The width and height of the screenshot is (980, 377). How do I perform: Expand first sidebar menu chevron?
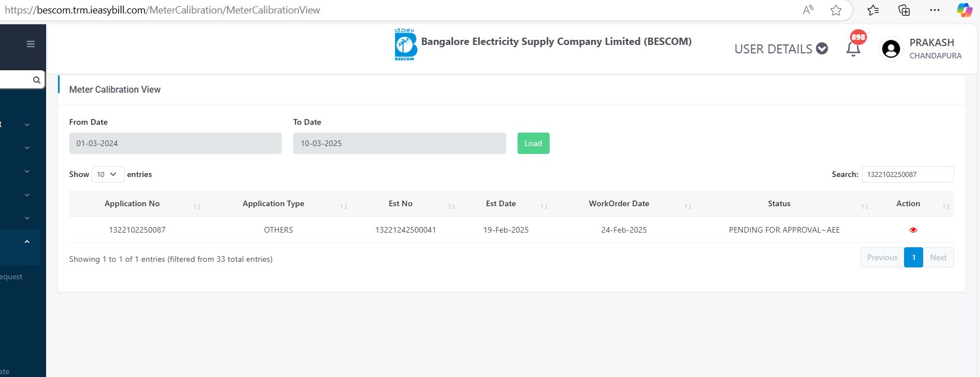pos(27,125)
